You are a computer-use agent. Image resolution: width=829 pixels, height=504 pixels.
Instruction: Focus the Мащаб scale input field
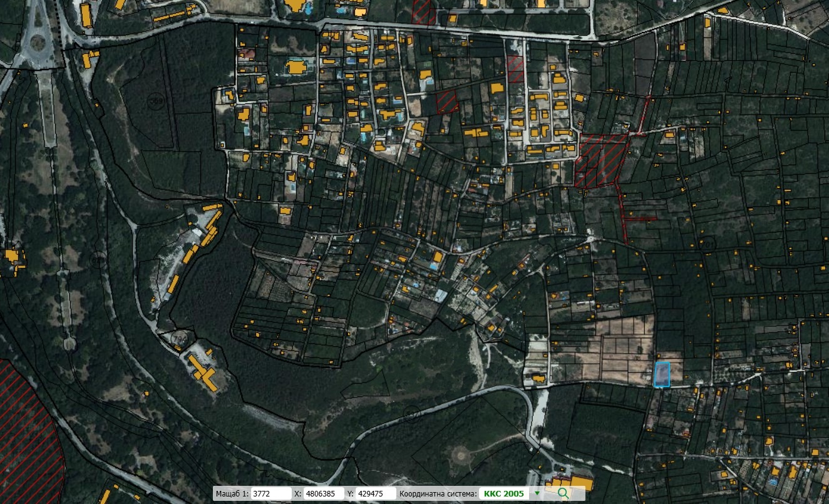click(x=270, y=494)
